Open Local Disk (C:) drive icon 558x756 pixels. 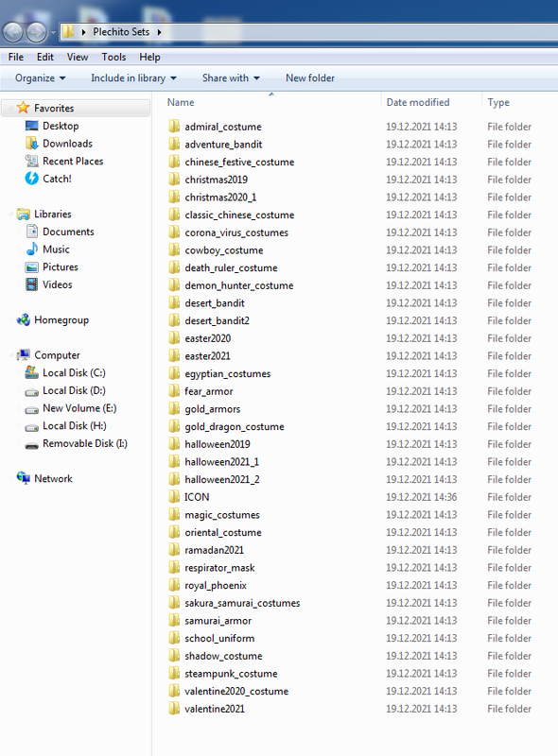pyautogui.click(x=32, y=372)
